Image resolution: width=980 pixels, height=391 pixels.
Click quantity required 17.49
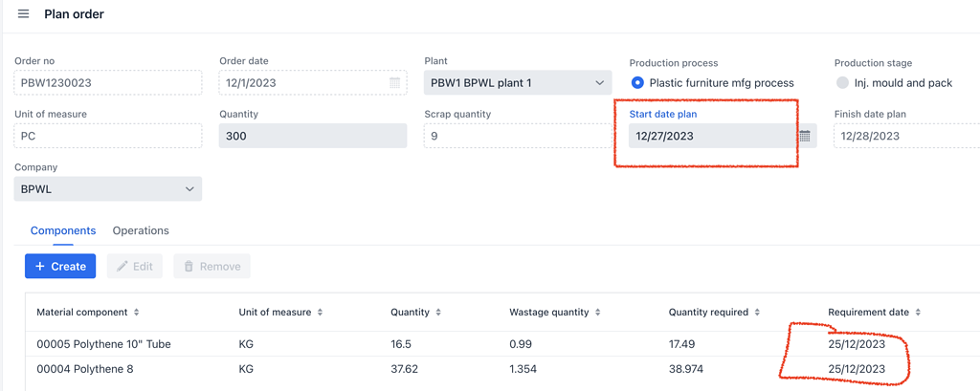(x=681, y=344)
